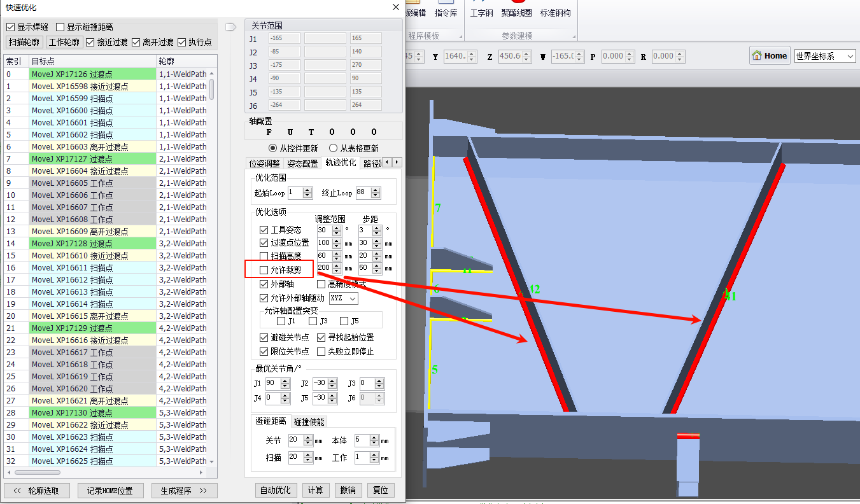Screen dimensions: 860x504
Task: Switch to the 碰撞使能 tab
Action: click(x=309, y=422)
